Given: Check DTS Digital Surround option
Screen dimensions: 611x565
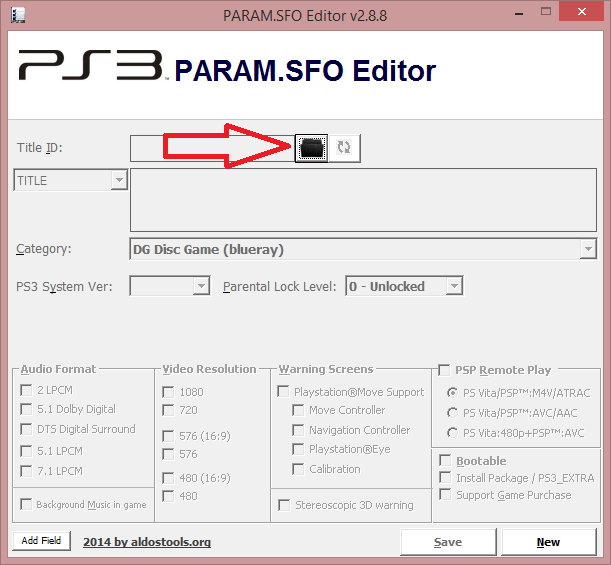Looking at the screenshot, I should pos(26,429).
